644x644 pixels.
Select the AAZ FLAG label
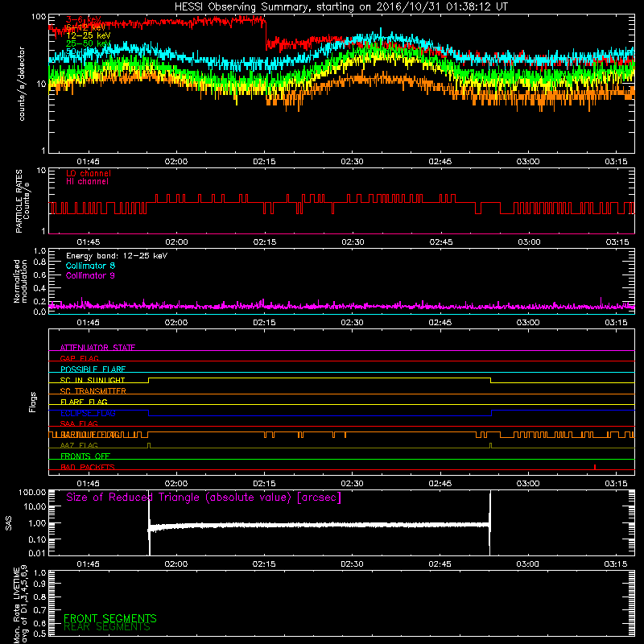click(79, 445)
